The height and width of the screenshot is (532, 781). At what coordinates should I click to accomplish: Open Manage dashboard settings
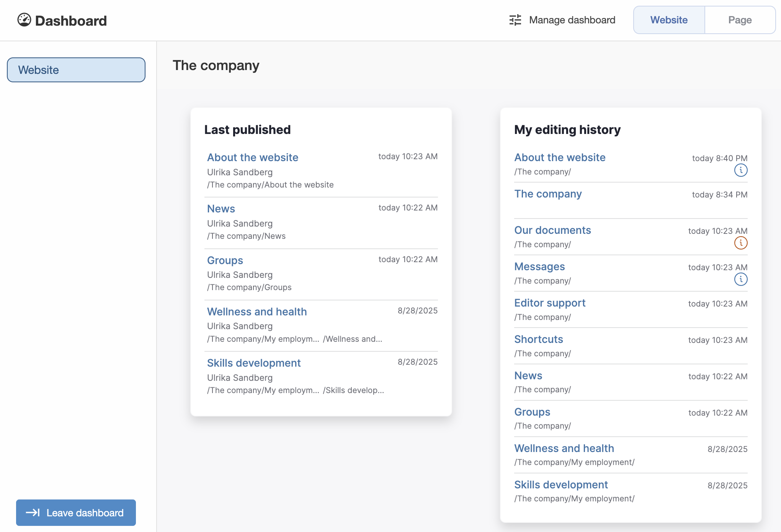coord(562,20)
